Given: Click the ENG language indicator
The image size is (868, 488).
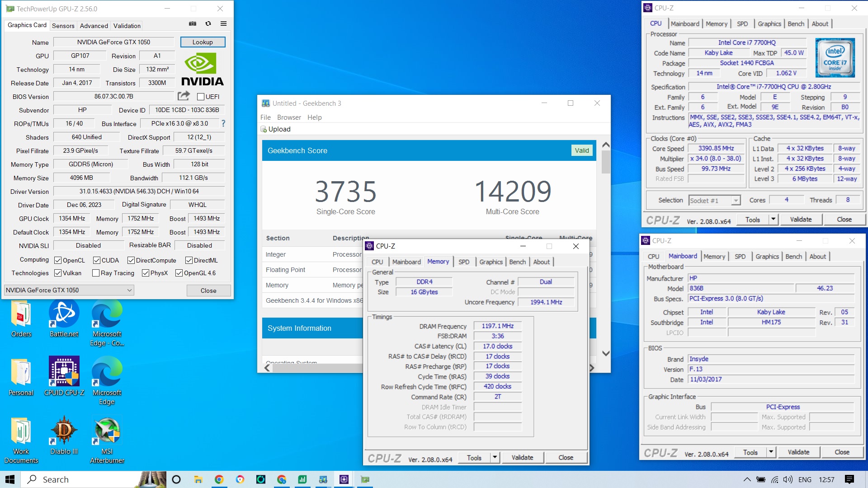Looking at the screenshot, I should point(805,479).
